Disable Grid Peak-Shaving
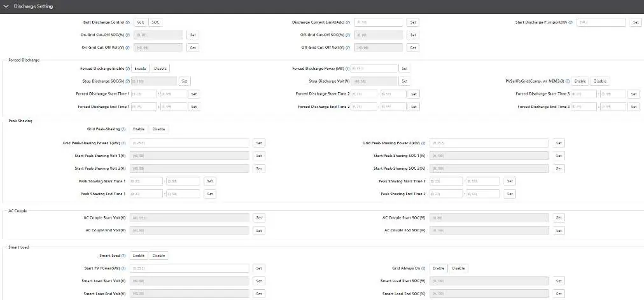The image size is (644, 300). click(158, 129)
